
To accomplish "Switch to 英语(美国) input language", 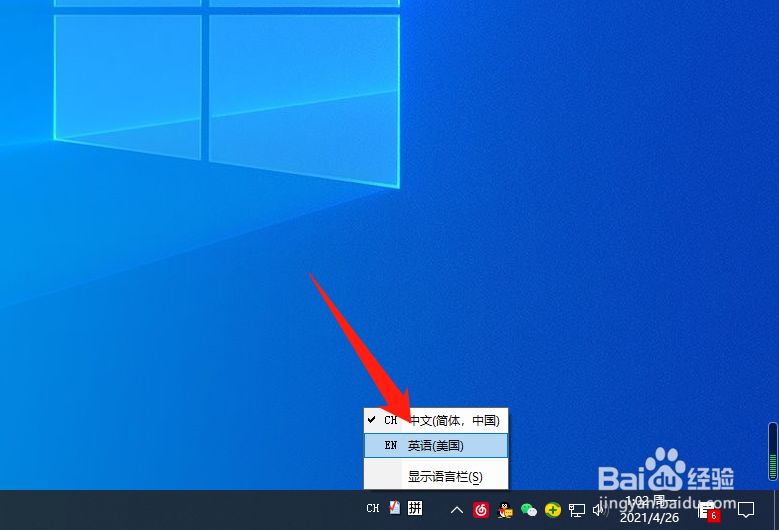I will [x=436, y=446].
